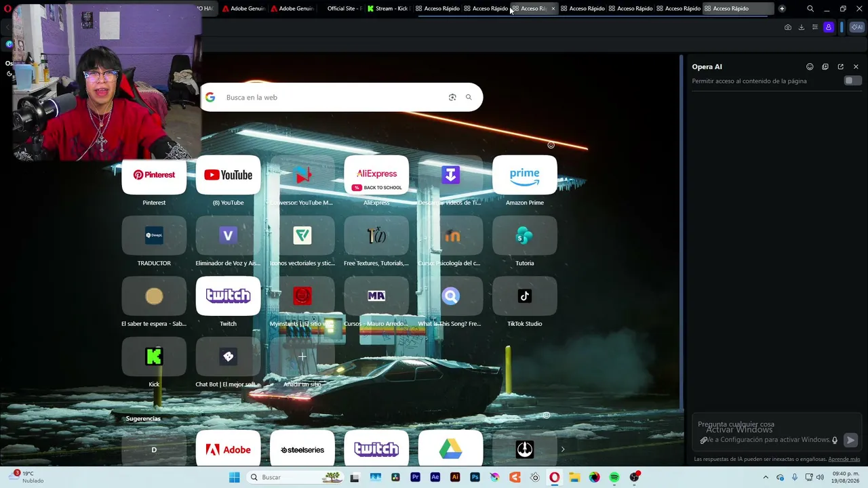
Task: Open the Amazon Prime speed dial tile
Action: [525, 175]
